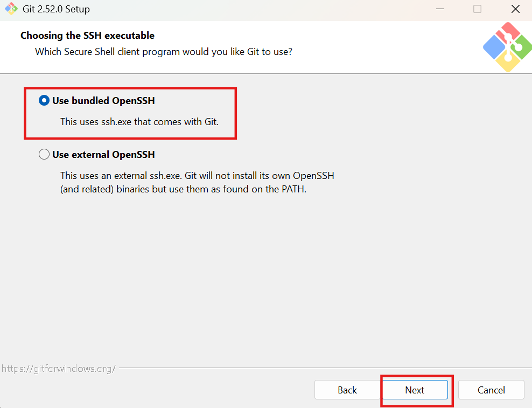Click the bold 'Use bundled OpenSSH' label
Image resolution: width=532 pixels, height=408 pixels.
[103, 101]
